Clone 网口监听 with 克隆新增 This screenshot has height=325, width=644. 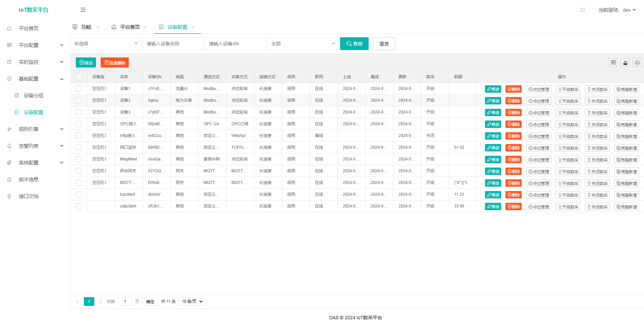(x=627, y=148)
